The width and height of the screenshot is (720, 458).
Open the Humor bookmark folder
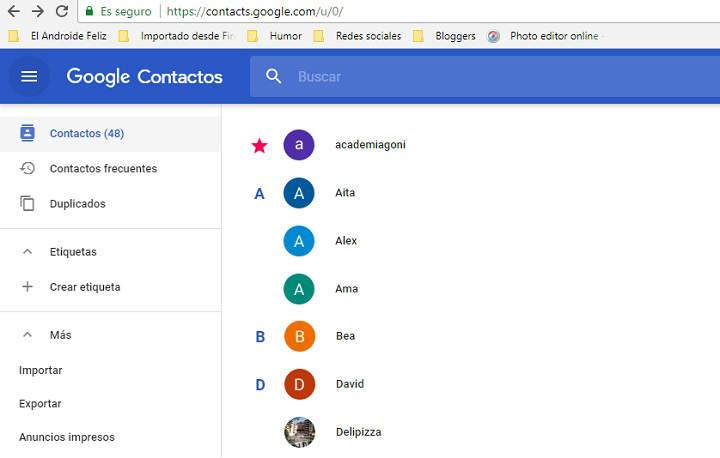point(275,36)
